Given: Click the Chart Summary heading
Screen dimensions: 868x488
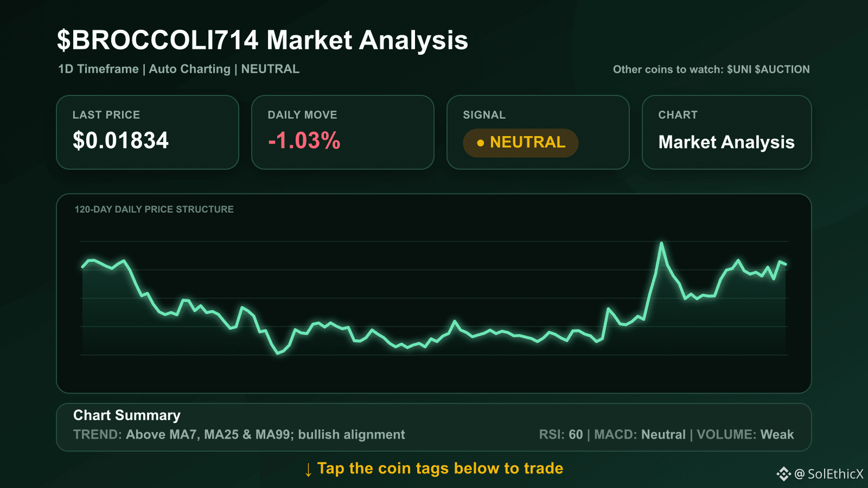Looking at the screenshot, I should pyautogui.click(x=127, y=415).
